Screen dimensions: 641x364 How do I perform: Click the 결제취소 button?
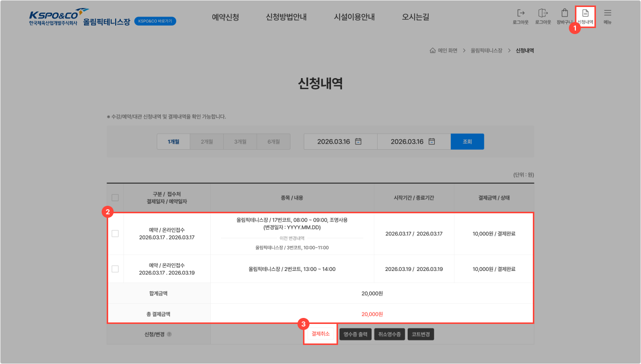click(320, 334)
